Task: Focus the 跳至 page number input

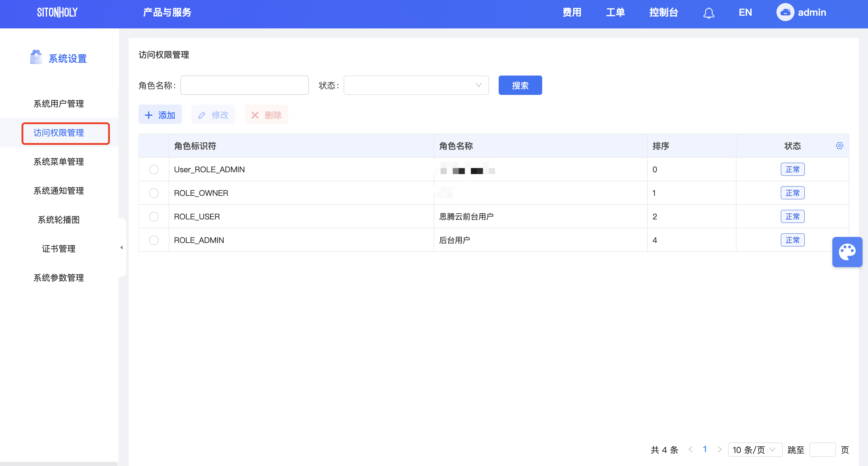Action: coord(822,450)
